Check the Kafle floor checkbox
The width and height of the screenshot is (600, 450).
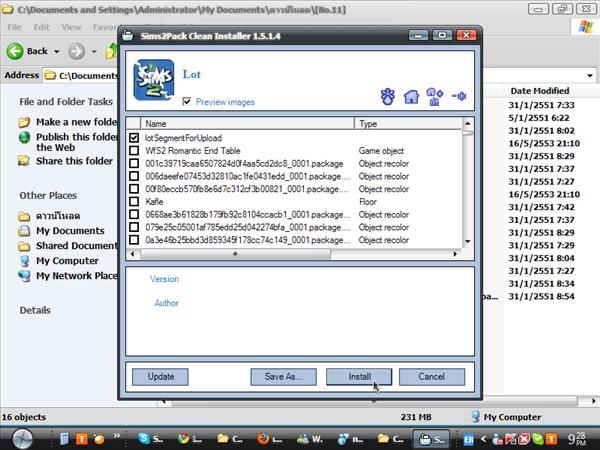tap(134, 202)
